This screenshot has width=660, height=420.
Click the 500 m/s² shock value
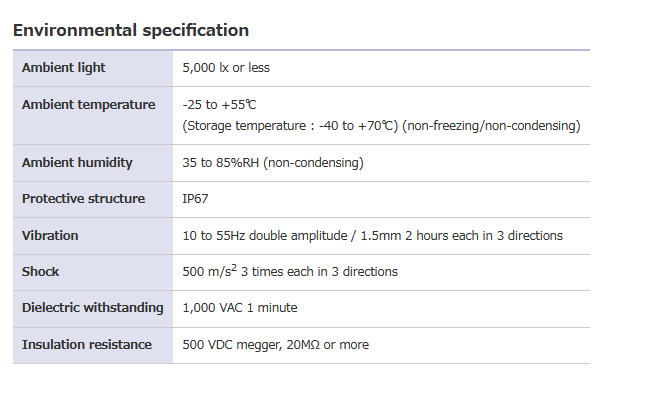click(210, 272)
